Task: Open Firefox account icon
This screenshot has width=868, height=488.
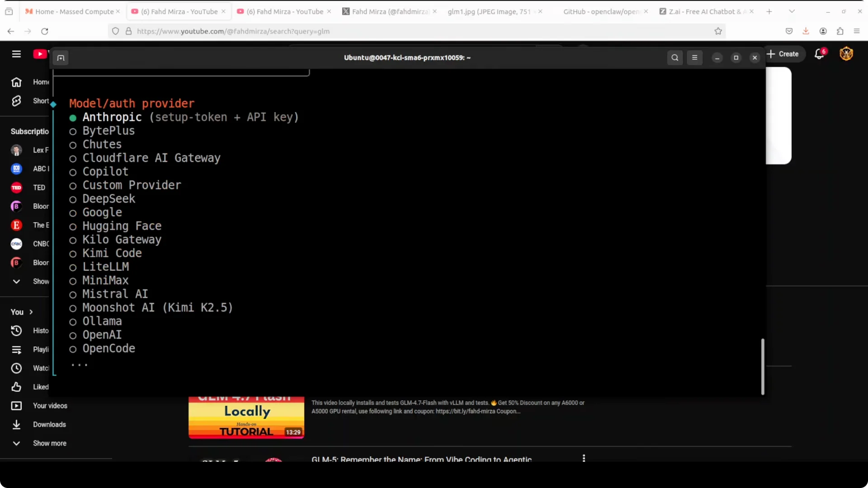Action: point(823,31)
